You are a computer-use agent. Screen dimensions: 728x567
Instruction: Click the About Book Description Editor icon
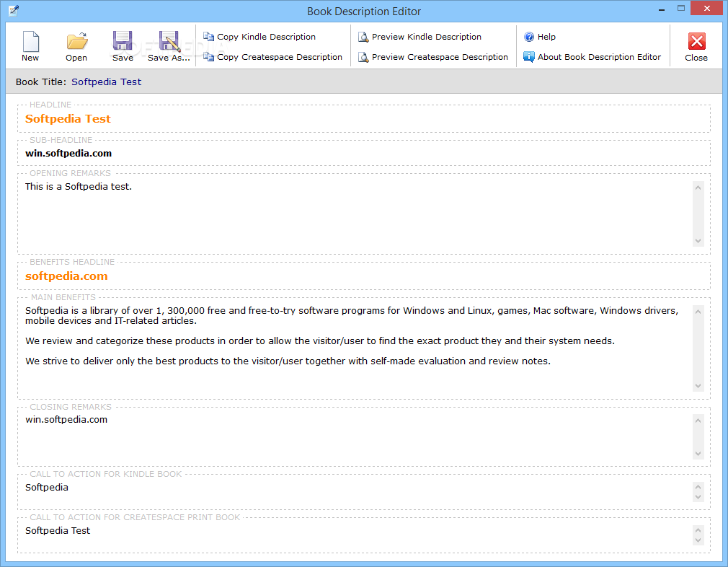(x=529, y=57)
